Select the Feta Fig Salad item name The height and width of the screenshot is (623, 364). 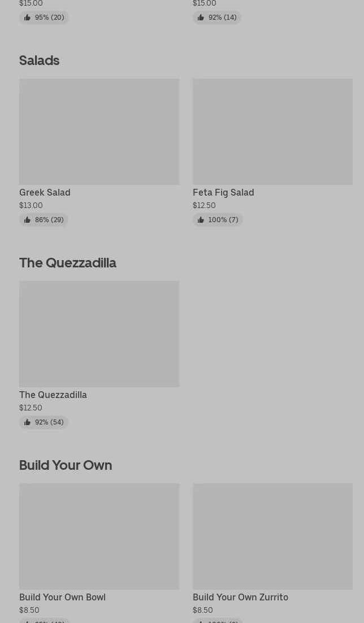[223, 193]
